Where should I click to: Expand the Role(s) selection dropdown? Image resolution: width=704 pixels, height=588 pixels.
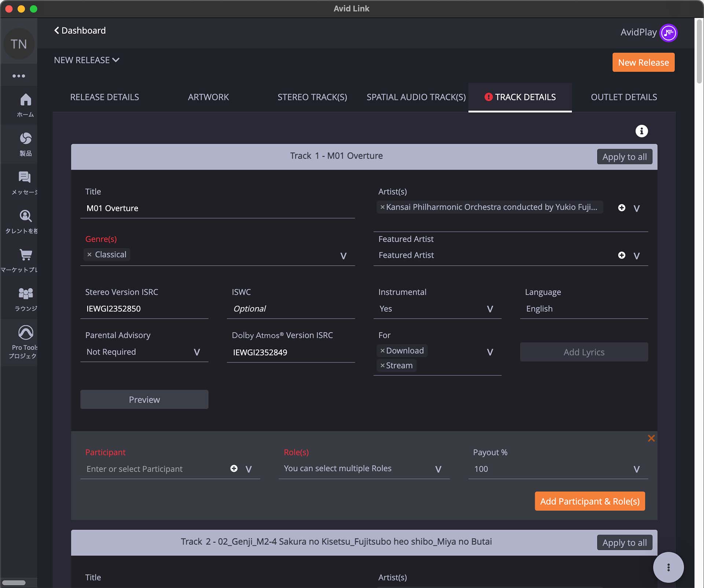tap(438, 469)
